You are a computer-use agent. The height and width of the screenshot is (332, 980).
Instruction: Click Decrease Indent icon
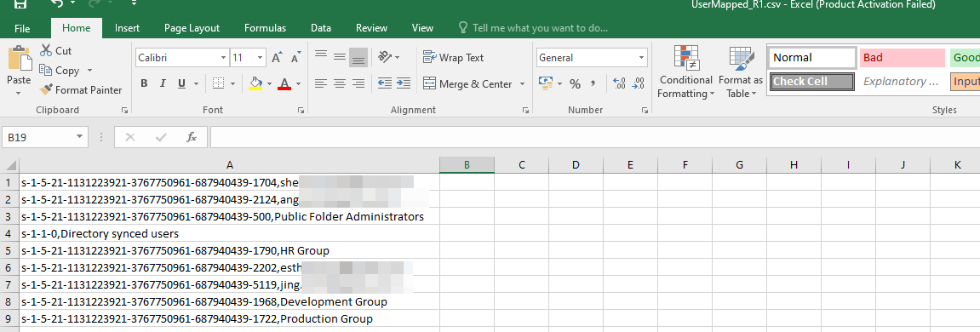coord(384,83)
